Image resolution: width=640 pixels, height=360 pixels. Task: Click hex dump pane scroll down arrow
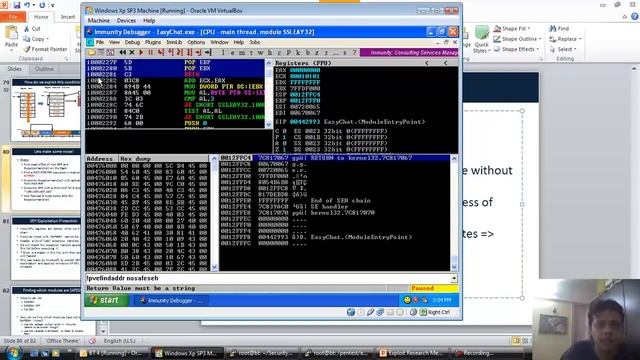pyautogui.click(x=214, y=267)
